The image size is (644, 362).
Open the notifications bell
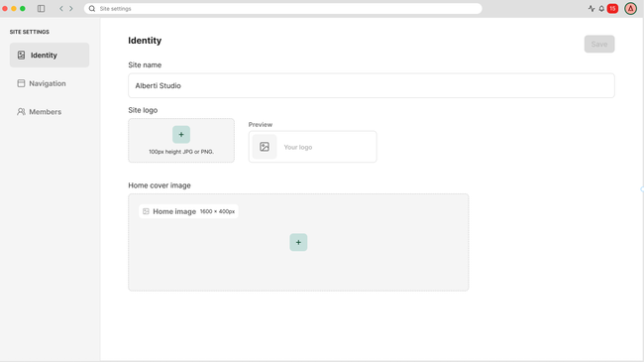pyautogui.click(x=601, y=8)
